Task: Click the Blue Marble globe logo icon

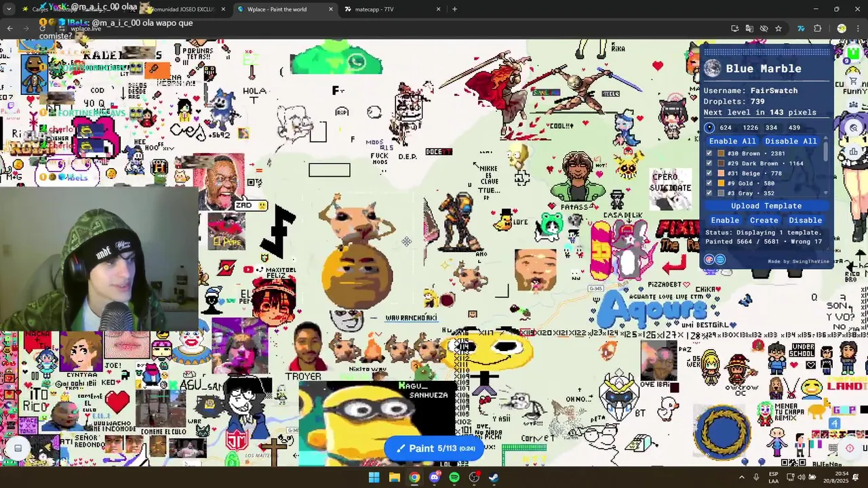Action: [x=712, y=68]
